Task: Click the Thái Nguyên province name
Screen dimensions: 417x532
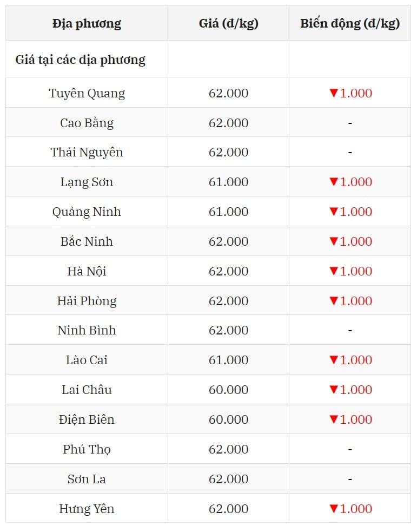Action: 87,152
